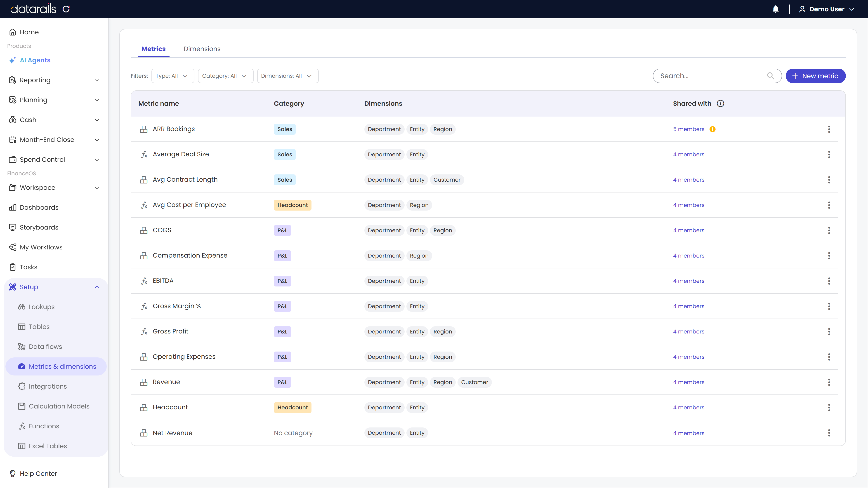Open the Dimensions: All filter dropdown

(288, 76)
